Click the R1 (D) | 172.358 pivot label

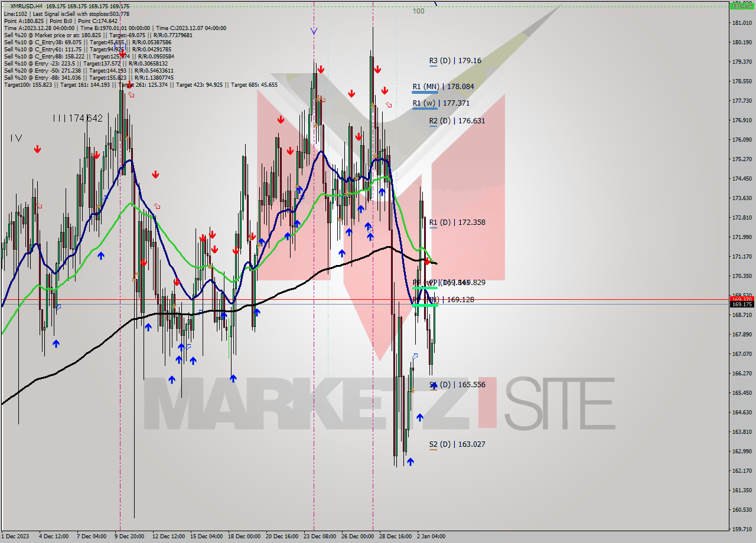tap(457, 222)
